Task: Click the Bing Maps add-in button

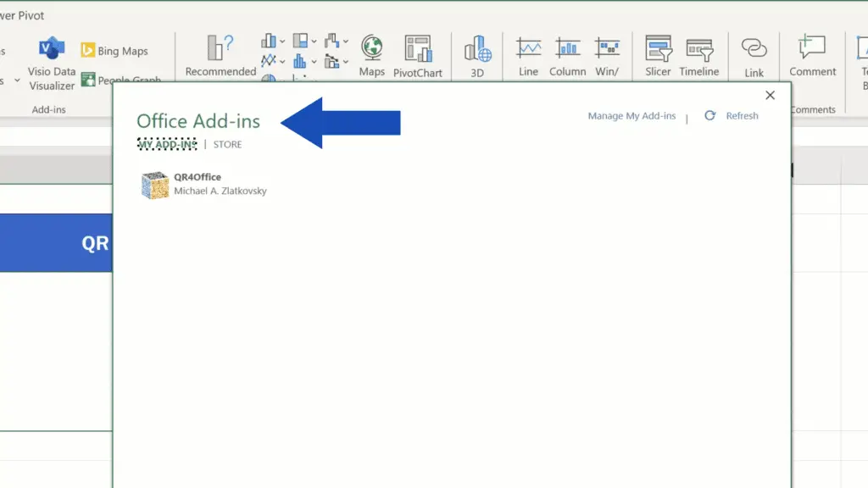Action: pos(114,51)
